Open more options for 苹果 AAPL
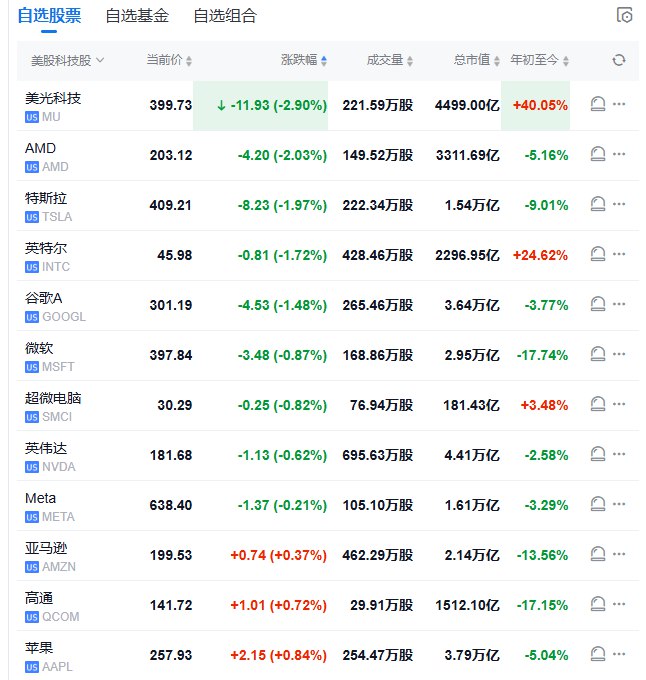Screen dimensions: 646x680 tap(619, 654)
